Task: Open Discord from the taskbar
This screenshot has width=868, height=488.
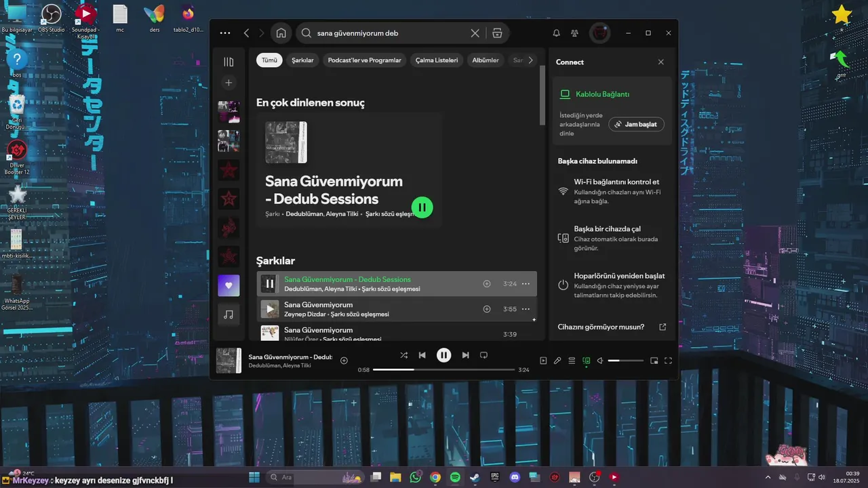Action: tap(515, 477)
